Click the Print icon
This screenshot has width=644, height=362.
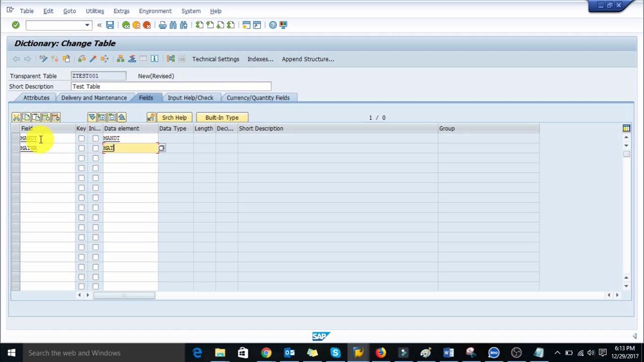click(163, 25)
